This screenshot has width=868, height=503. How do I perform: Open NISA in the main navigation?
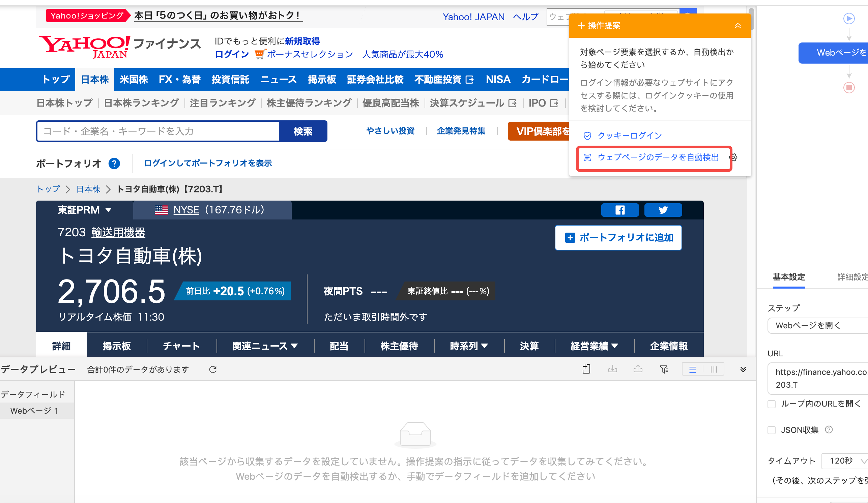(x=498, y=80)
